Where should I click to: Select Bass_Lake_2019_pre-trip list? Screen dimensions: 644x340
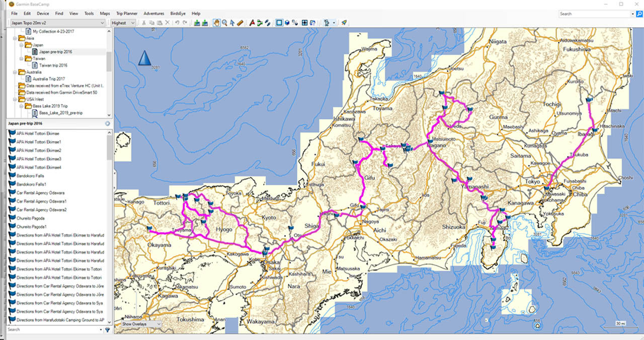tap(61, 113)
